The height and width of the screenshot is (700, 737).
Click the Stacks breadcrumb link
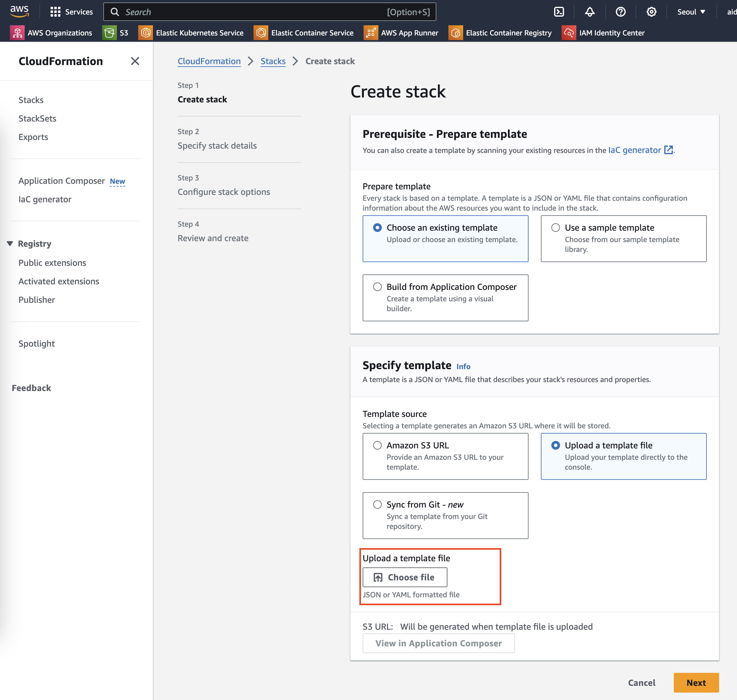tap(273, 61)
